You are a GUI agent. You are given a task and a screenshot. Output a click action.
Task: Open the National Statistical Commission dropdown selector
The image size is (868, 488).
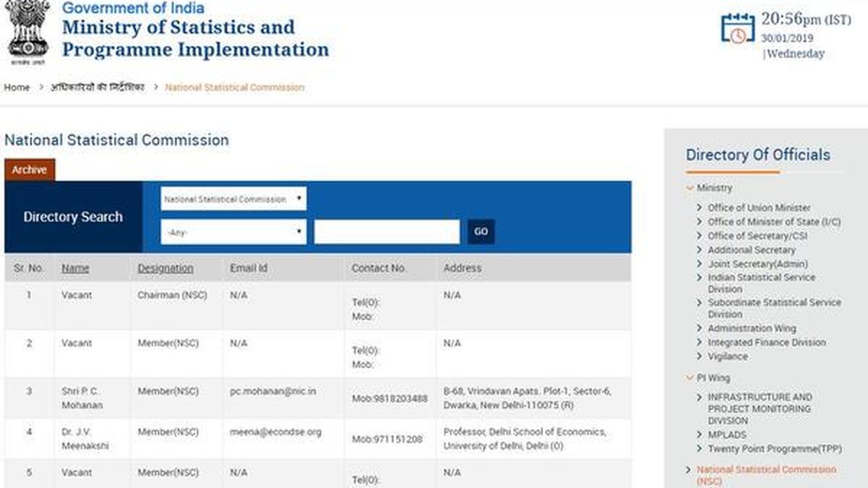pos(233,198)
